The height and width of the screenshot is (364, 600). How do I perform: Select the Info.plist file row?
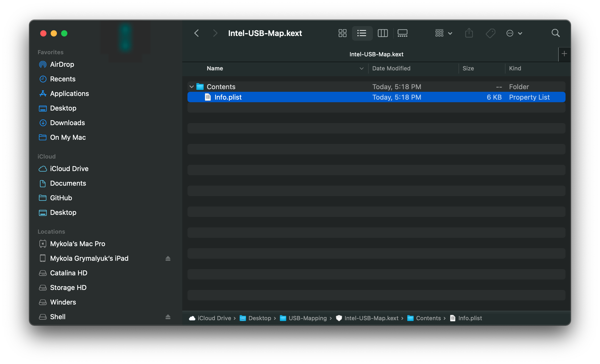228,97
